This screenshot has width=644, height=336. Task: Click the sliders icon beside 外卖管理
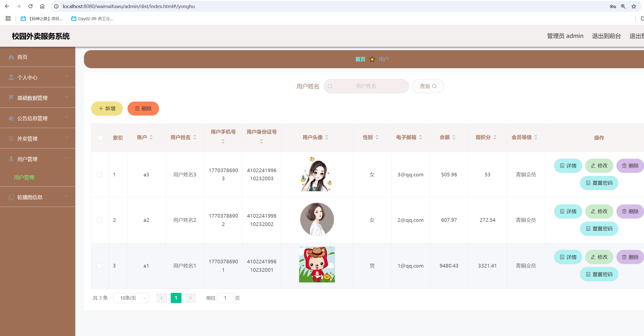[11, 138]
